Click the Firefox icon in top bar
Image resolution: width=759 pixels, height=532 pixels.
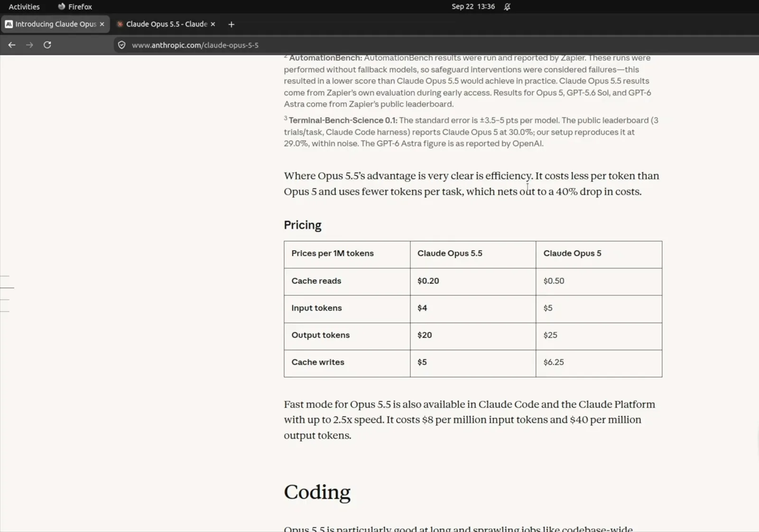point(61,7)
